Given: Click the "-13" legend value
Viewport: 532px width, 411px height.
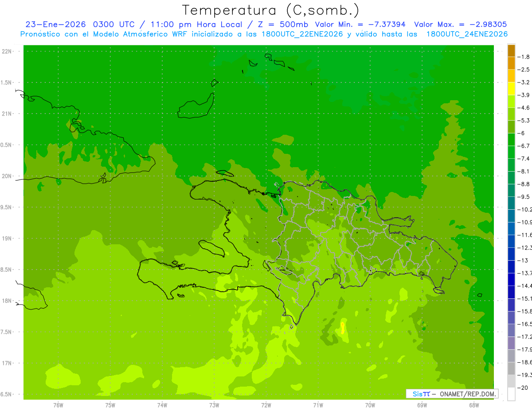Looking at the screenshot, I should coord(523,260).
